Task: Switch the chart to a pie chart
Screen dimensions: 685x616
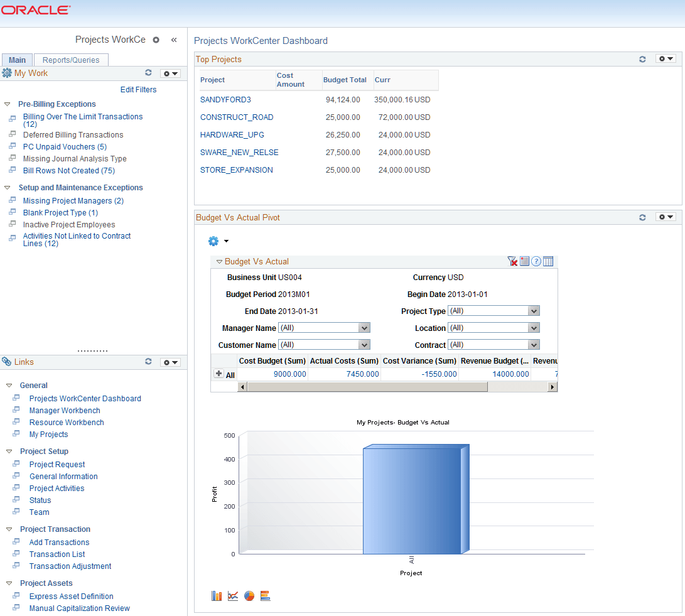Action: point(249,595)
